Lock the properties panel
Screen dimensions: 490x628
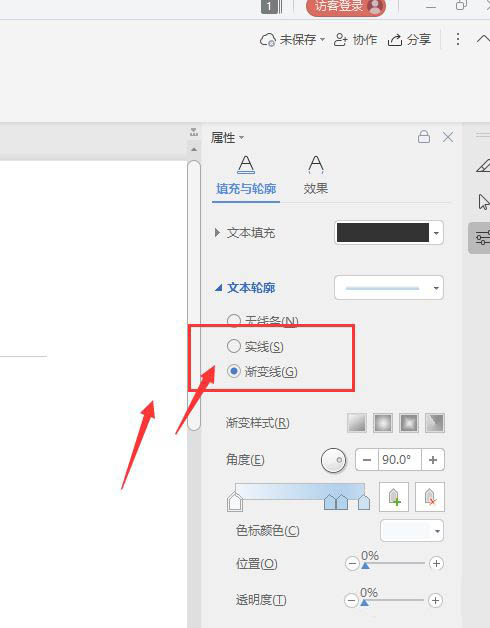[424, 137]
